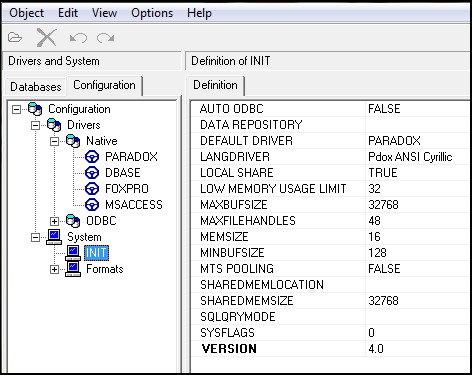
Task: Expand the Formats tree node
Action: pyautogui.click(x=54, y=269)
